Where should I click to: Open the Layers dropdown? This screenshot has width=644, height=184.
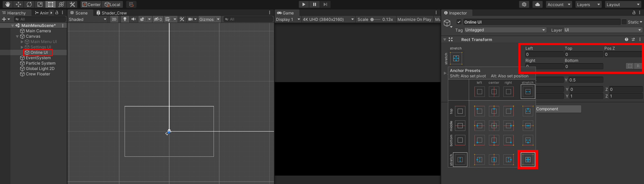coord(588,5)
